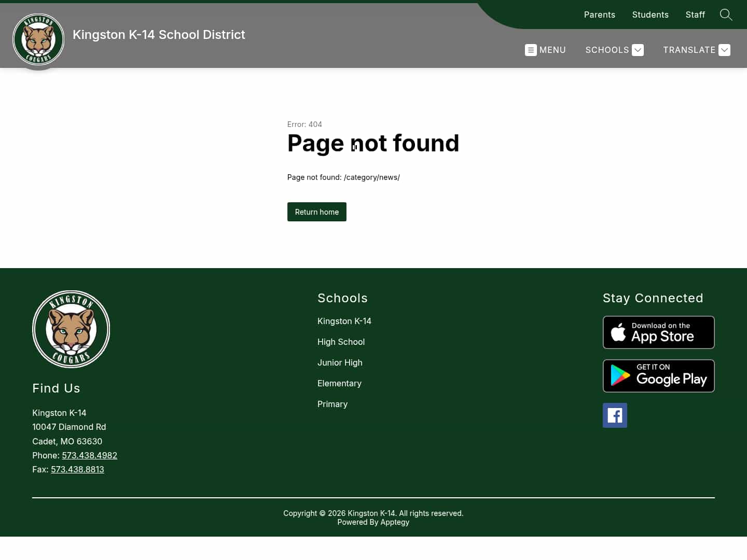Click the Download on the App Store badge

(x=658, y=332)
